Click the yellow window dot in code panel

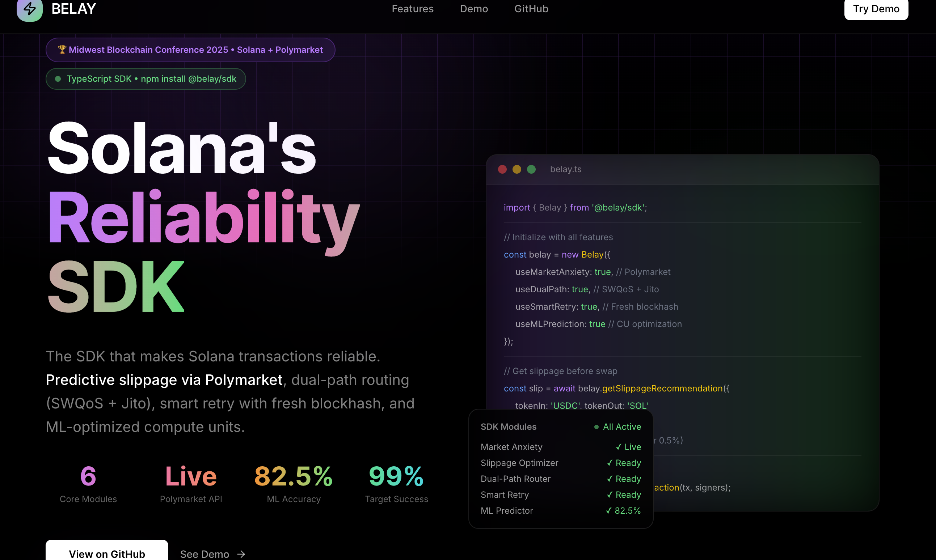pos(517,169)
